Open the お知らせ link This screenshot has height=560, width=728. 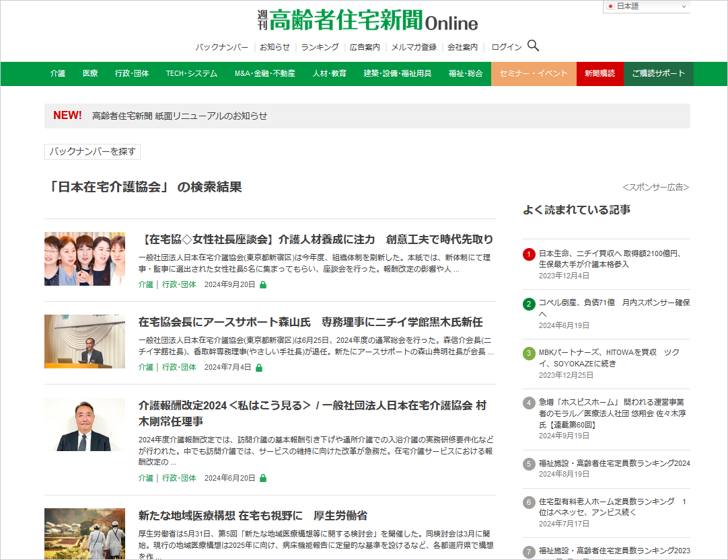(275, 47)
